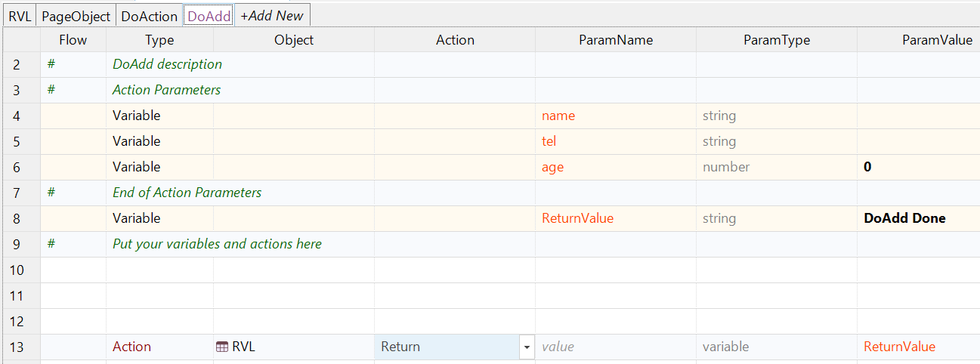980x364 pixels.
Task: Select the 'DoAdd Done' value cell
Action: pos(917,218)
